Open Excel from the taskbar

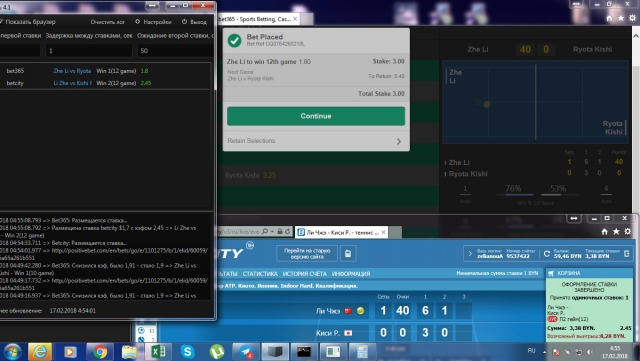click(158, 352)
